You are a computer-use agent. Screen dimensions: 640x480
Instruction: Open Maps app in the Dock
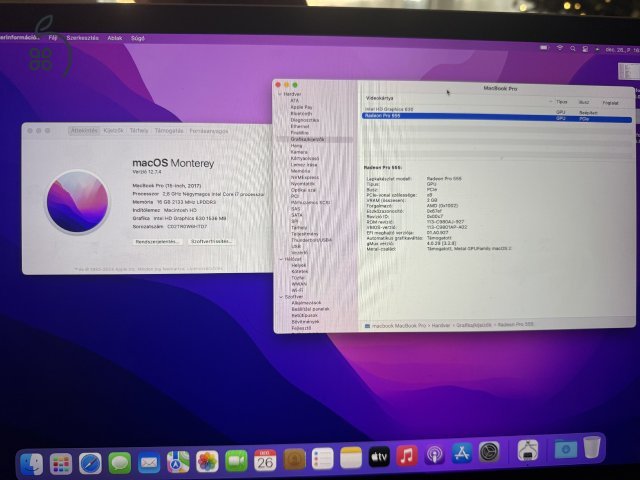(178, 462)
